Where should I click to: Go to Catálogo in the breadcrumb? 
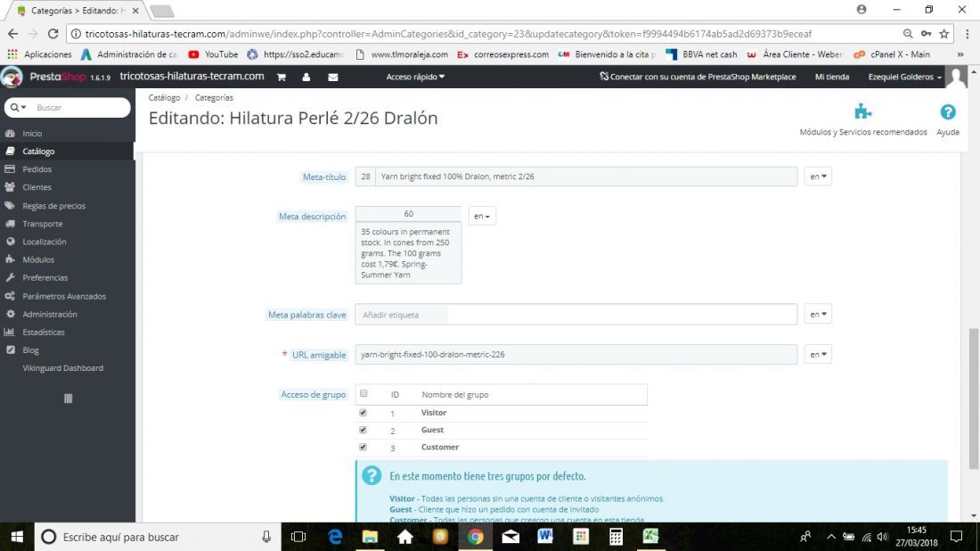pos(164,97)
